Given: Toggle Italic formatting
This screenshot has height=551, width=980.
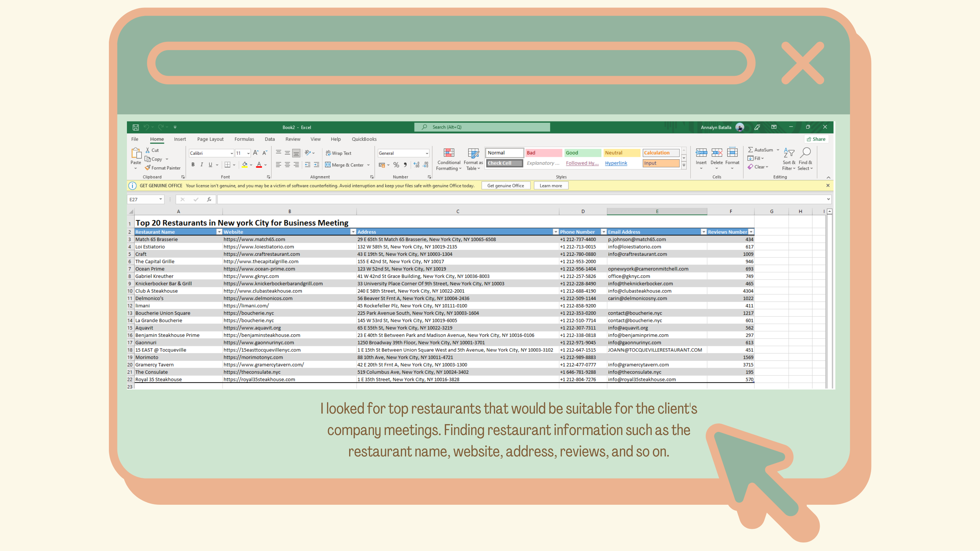Looking at the screenshot, I should click(x=202, y=165).
